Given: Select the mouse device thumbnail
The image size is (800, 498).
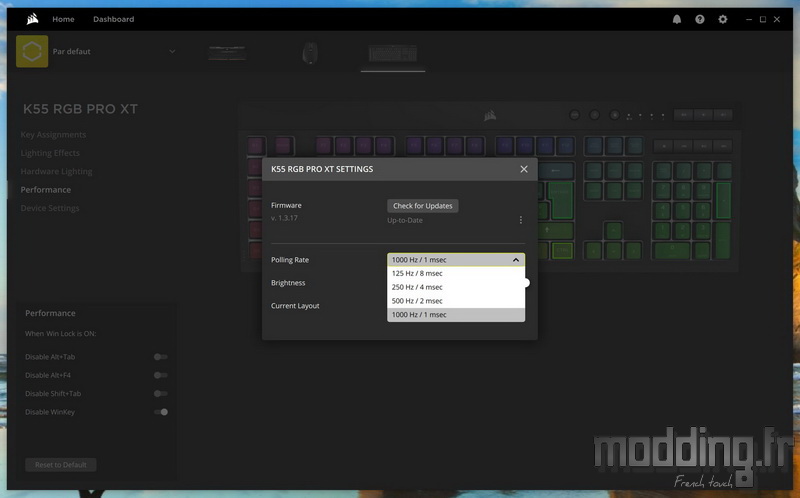Looking at the screenshot, I should click(x=310, y=53).
